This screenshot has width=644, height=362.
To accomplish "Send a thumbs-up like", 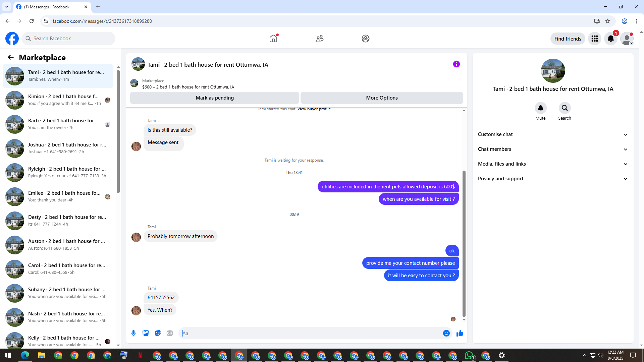I will 460,333.
